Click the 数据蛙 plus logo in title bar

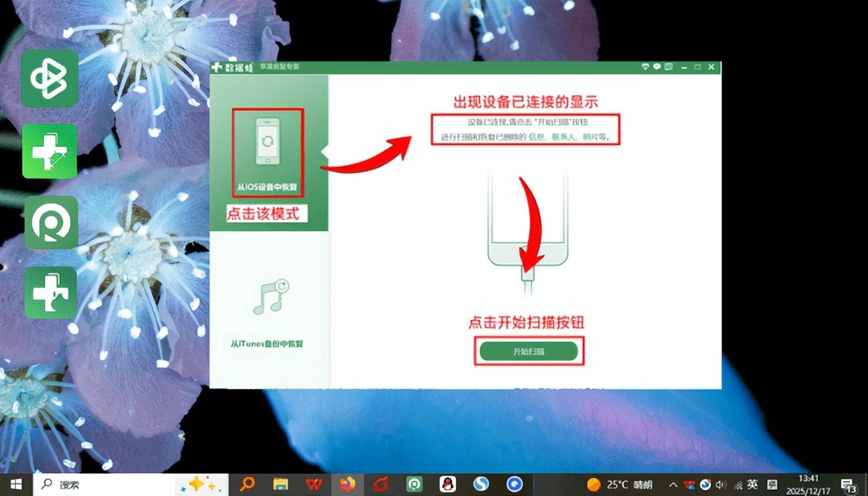(x=217, y=67)
